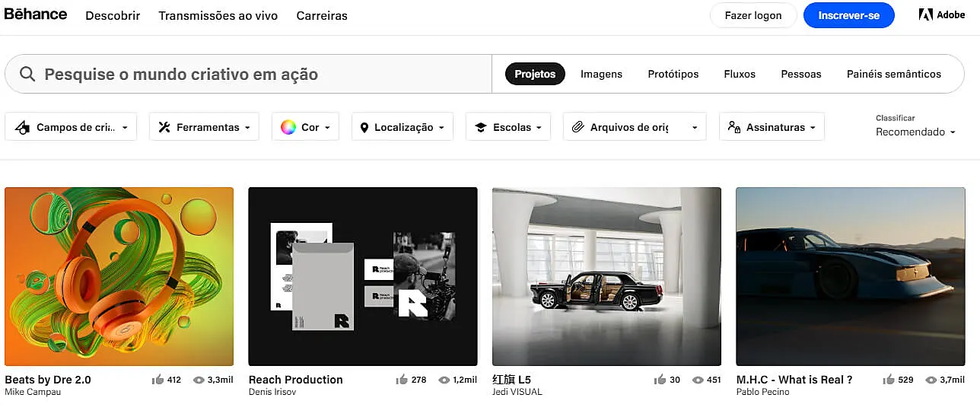The width and height of the screenshot is (980, 420).
Task: Click views eye icon for Reach Production
Action: click(x=444, y=380)
